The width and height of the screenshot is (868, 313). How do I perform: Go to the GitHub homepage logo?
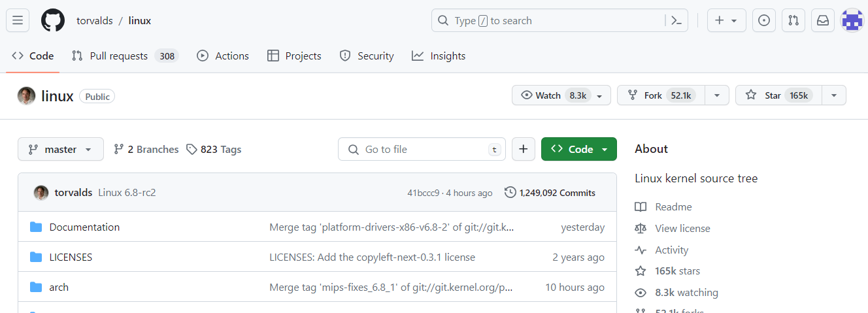[53, 20]
